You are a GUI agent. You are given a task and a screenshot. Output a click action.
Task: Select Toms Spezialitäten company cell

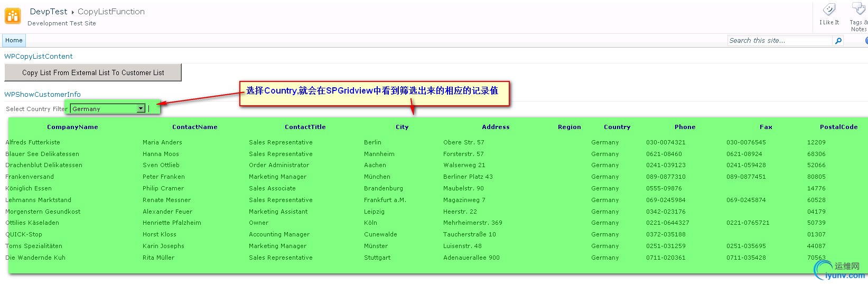point(34,246)
